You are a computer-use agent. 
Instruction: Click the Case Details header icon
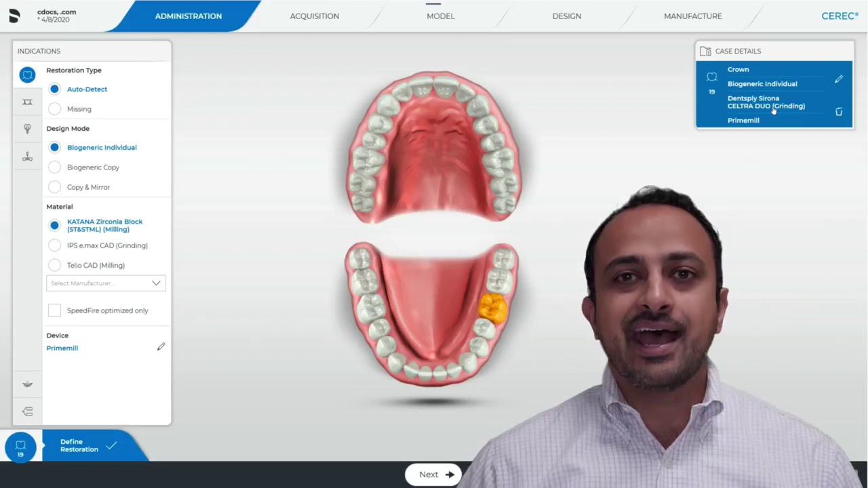pyautogui.click(x=705, y=51)
